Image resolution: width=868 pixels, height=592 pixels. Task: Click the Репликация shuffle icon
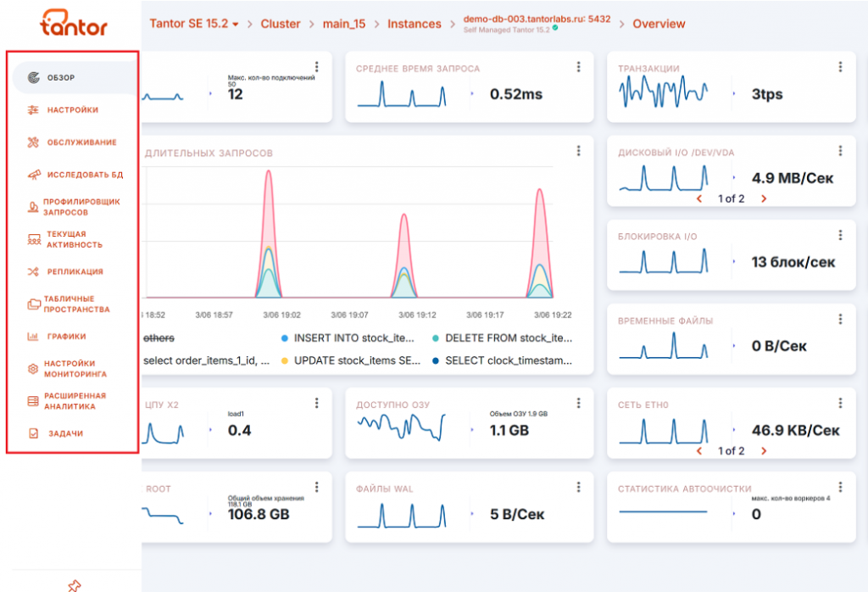point(33,271)
